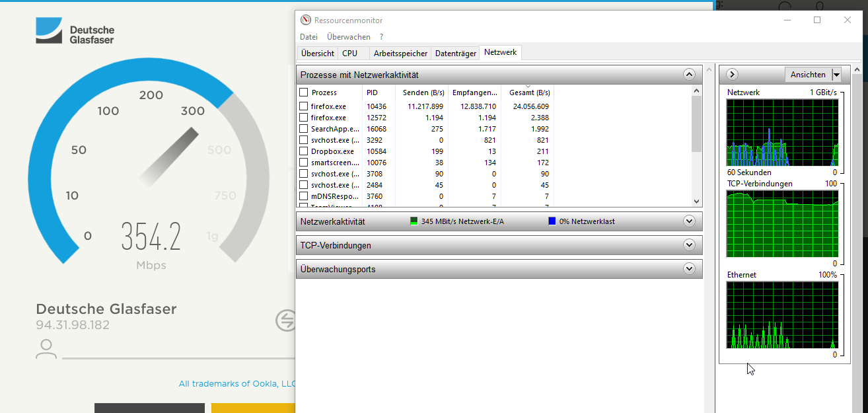Click the blue Netzwerklast legend square
The width and height of the screenshot is (868, 413).
tap(552, 221)
